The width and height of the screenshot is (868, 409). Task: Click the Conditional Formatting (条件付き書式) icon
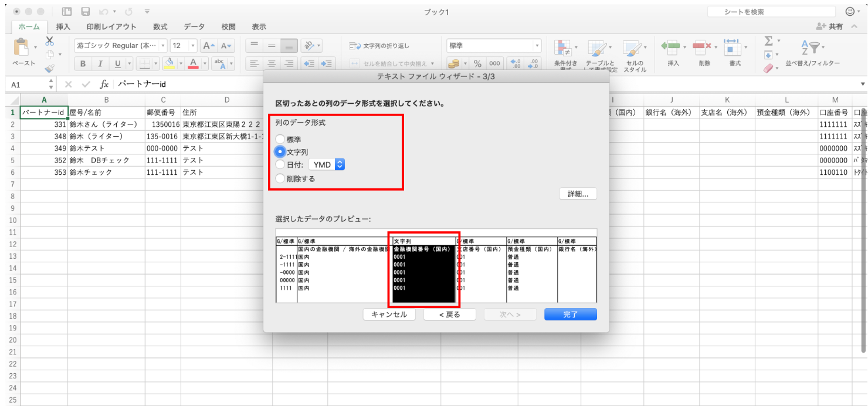click(564, 48)
